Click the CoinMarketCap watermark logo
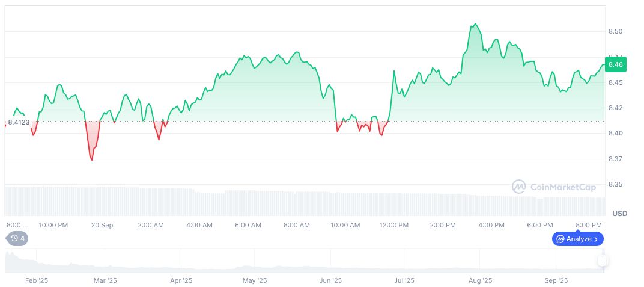The width and height of the screenshot is (644, 287). [519, 187]
